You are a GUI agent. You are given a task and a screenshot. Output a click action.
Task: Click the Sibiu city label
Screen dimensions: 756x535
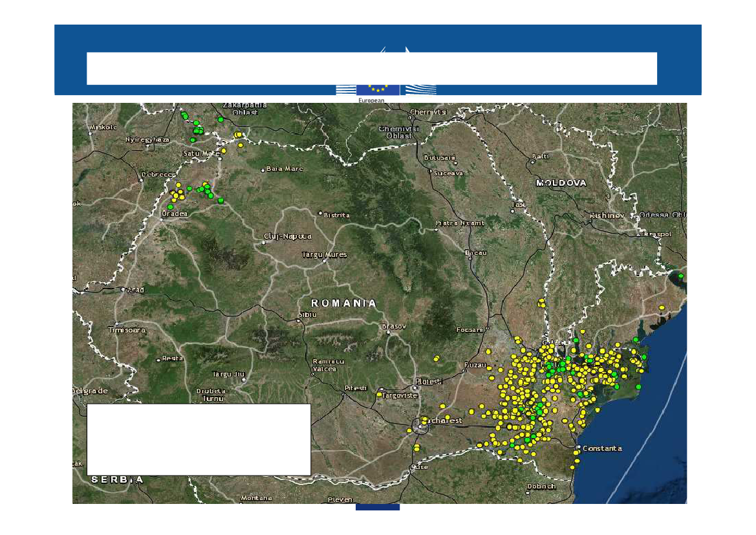pos(307,314)
